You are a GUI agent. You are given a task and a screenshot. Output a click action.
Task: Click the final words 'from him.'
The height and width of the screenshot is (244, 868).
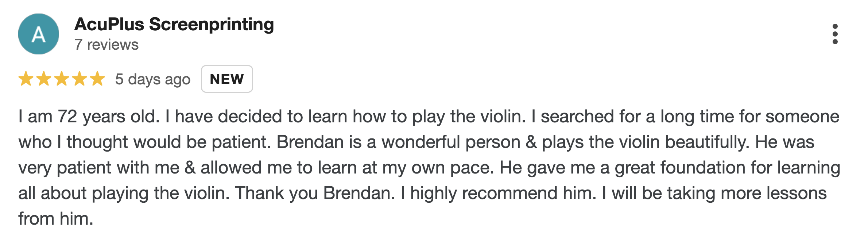(x=56, y=219)
